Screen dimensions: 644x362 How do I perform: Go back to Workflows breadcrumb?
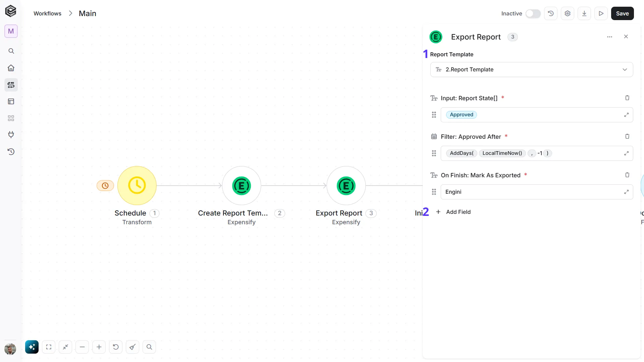47,13
